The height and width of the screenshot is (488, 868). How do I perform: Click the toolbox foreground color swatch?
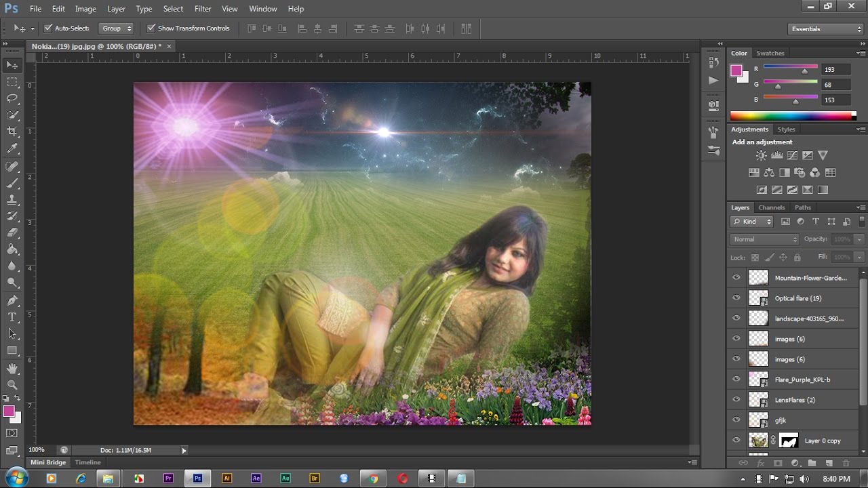[9, 411]
